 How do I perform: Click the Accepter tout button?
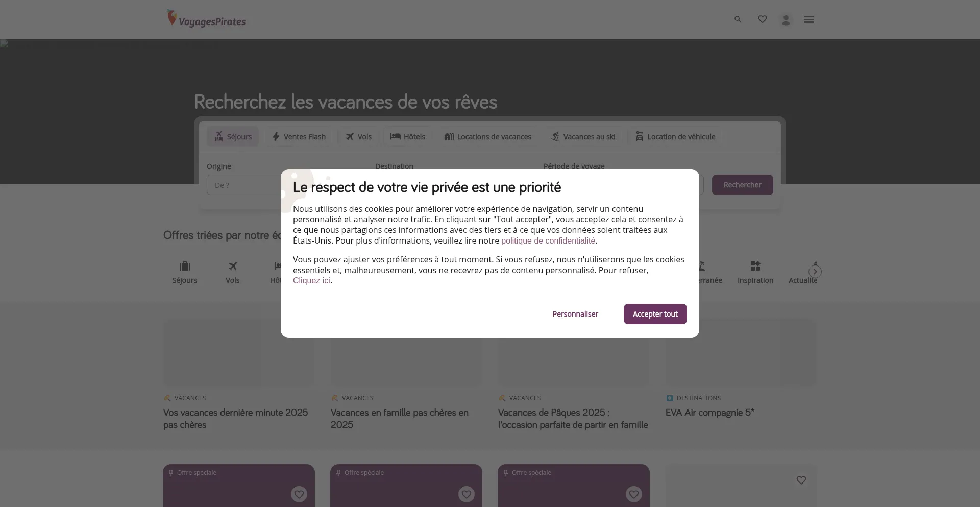click(x=655, y=314)
